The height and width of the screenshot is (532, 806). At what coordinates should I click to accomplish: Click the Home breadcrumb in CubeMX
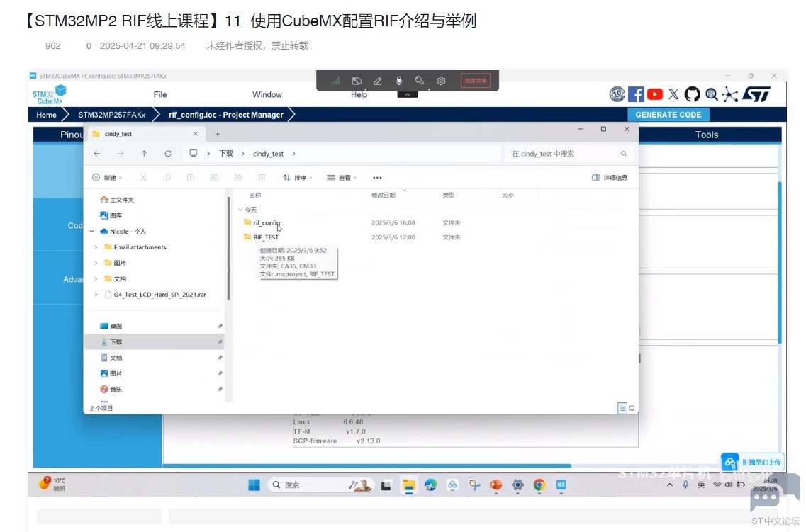[x=46, y=115]
